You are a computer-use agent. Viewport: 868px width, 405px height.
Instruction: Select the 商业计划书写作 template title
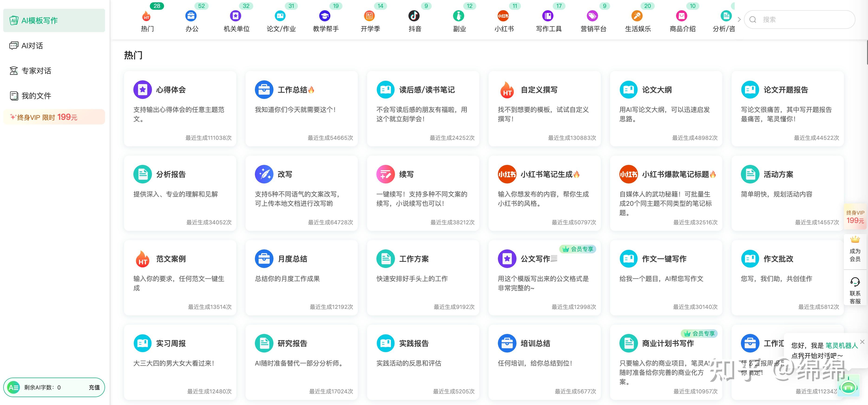668,343
